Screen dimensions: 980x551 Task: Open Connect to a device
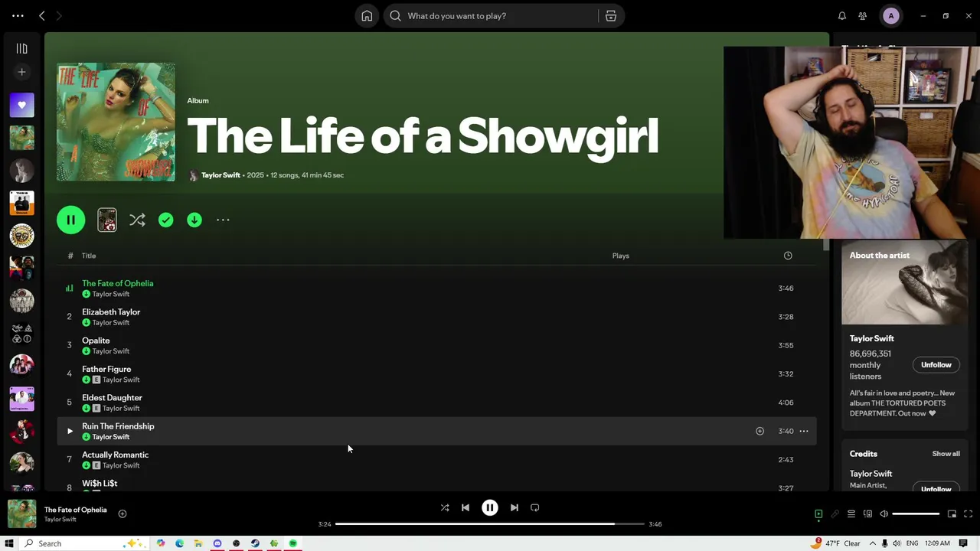coord(867,514)
